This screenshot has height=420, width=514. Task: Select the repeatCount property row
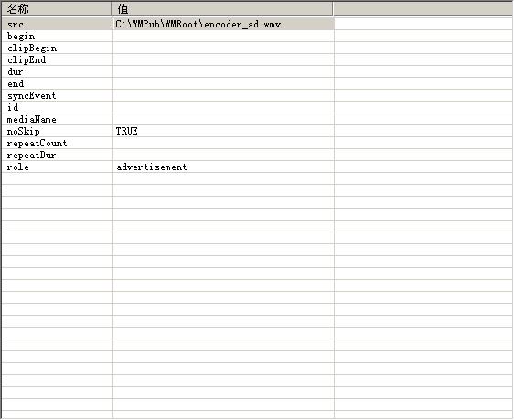pyautogui.click(x=168, y=143)
